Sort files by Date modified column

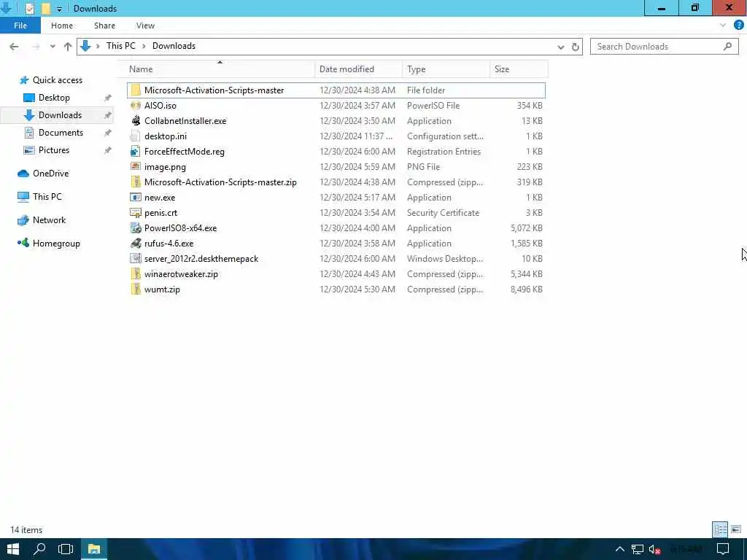pos(358,69)
